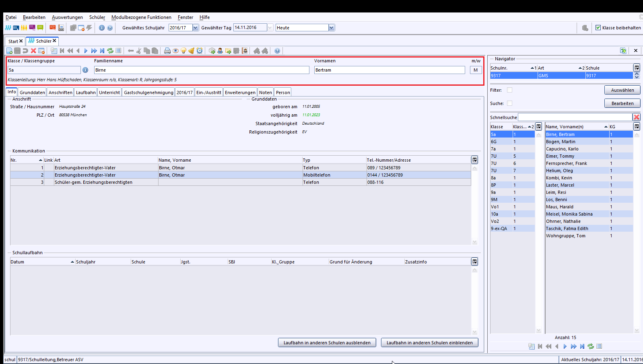
Task: Switch to the Laufbahn tab
Action: (86, 93)
